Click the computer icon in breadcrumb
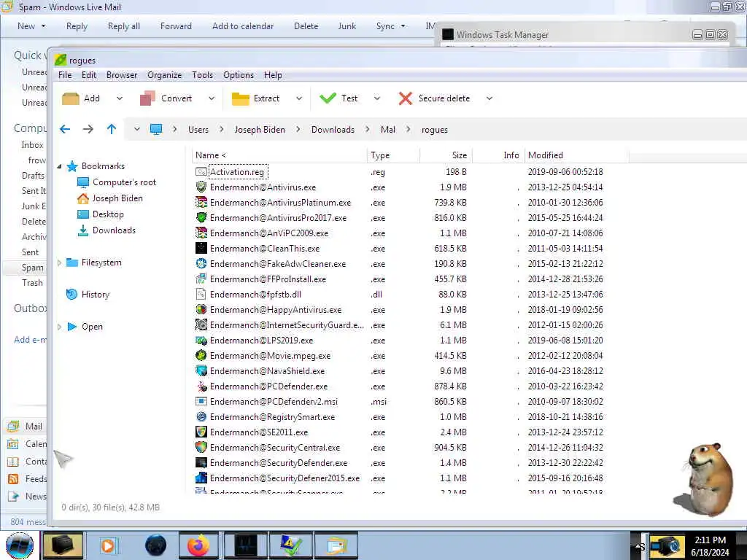 (156, 129)
